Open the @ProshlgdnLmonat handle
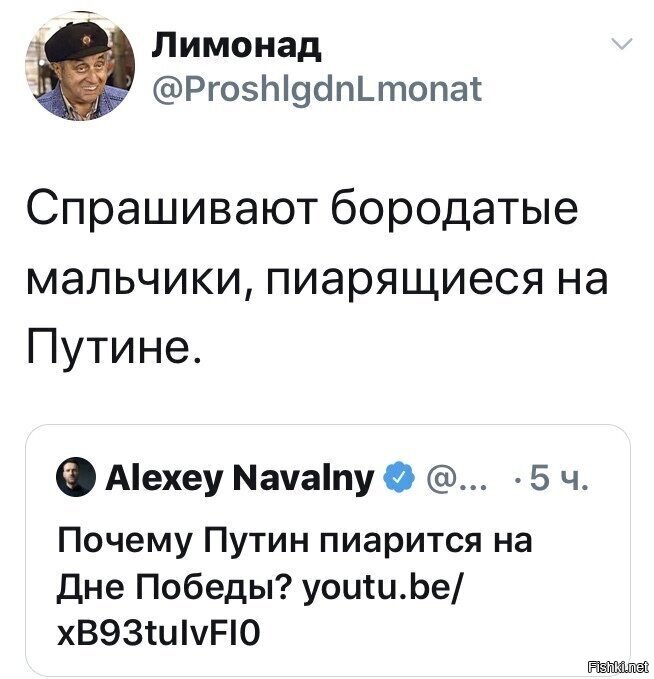 (x=317, y=89)
